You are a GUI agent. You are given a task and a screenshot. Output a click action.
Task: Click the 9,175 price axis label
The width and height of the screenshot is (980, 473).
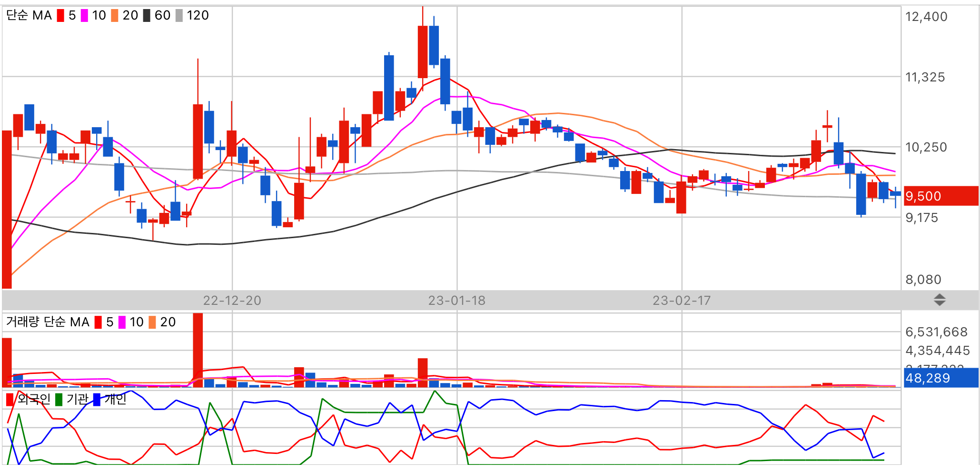[x=921, y=218]
